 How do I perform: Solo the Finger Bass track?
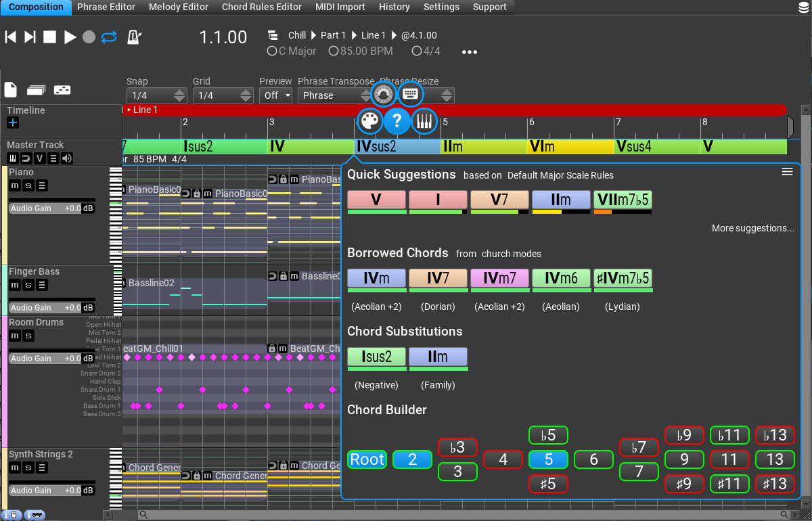[x=26, y=285]
